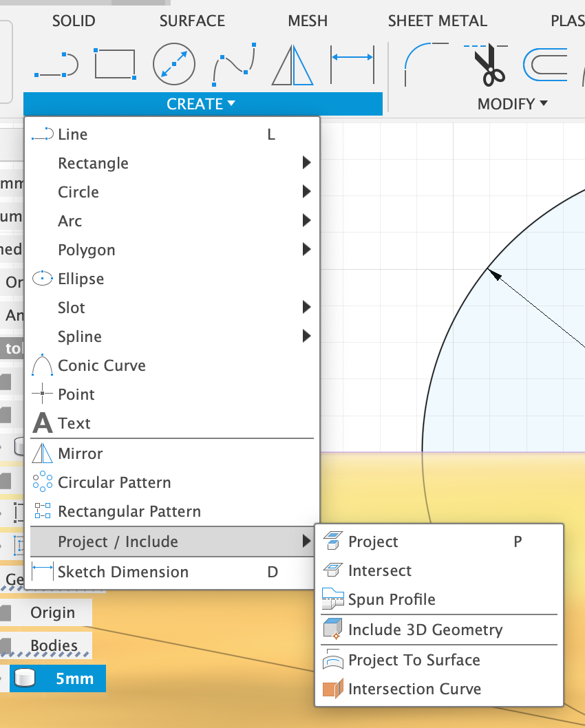This screenshot has height=728, width=585.
Task: Open the SHEET METAL tab
Action: 437,21
